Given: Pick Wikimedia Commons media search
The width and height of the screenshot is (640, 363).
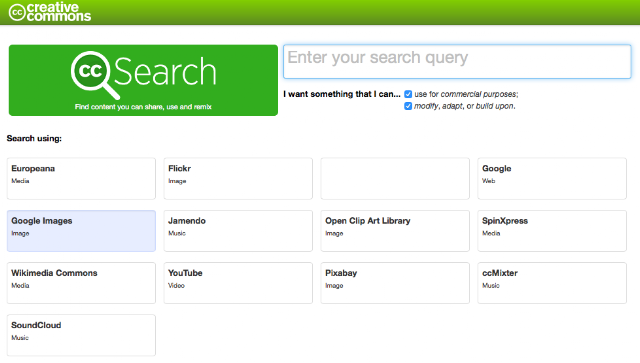Looking at the screenshot, I should (81, 283).
